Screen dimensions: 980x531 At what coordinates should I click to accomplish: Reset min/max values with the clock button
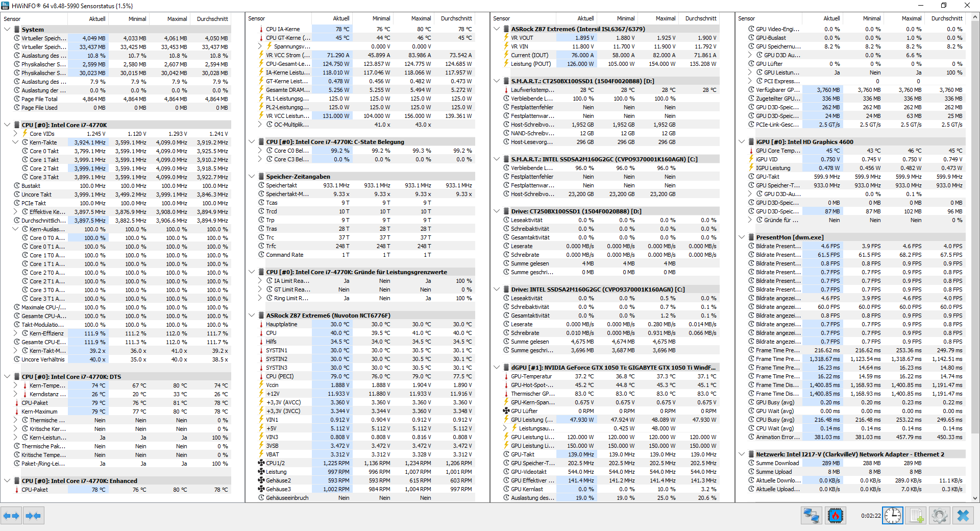[x=893, y=516]
